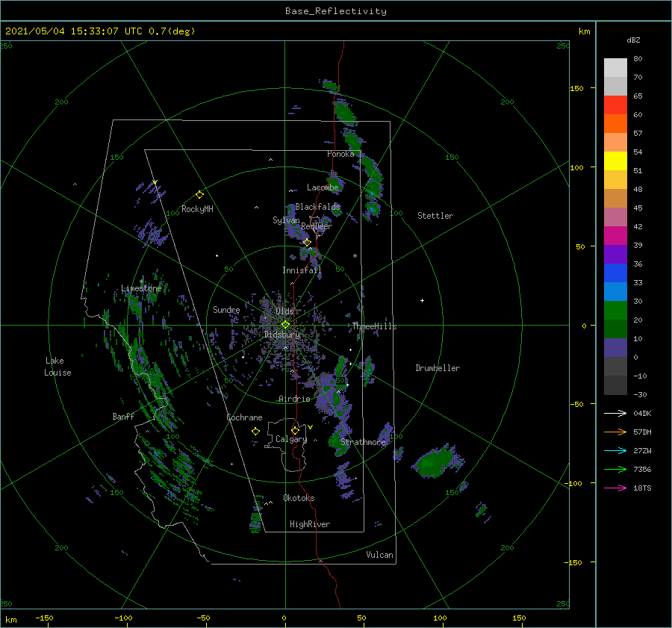Viewport: 672px width, 628px height.
Task: Click the right axis 150 km tick label
Action: click(x=577, y=88)
